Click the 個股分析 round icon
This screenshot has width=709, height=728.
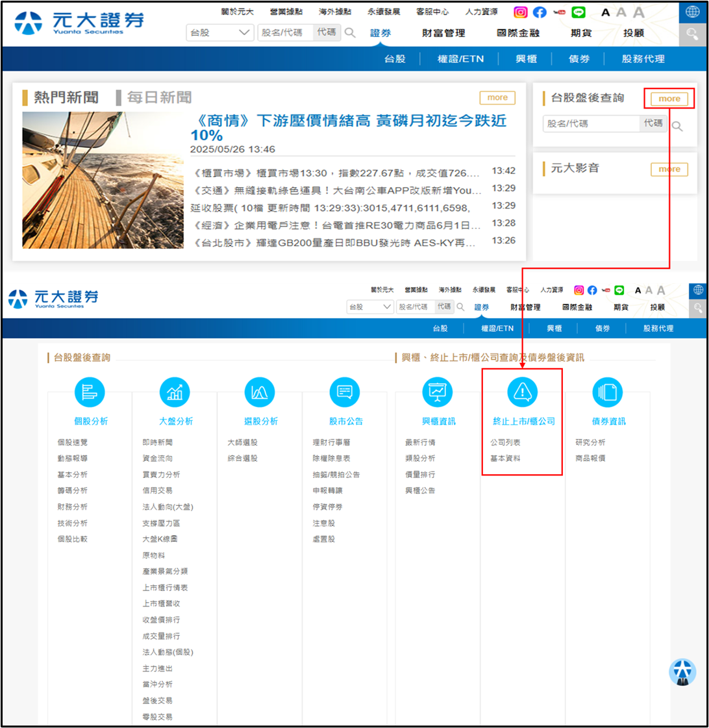click(90, 392)
